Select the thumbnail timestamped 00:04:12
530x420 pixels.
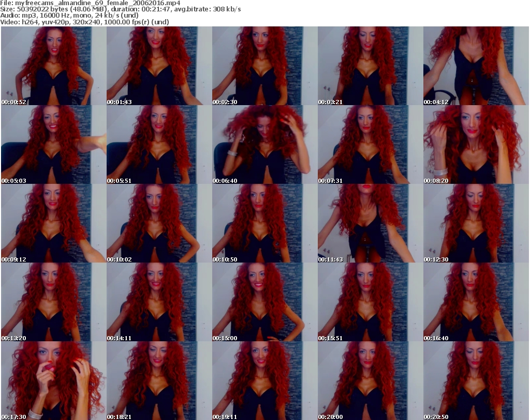coord(476,66)
